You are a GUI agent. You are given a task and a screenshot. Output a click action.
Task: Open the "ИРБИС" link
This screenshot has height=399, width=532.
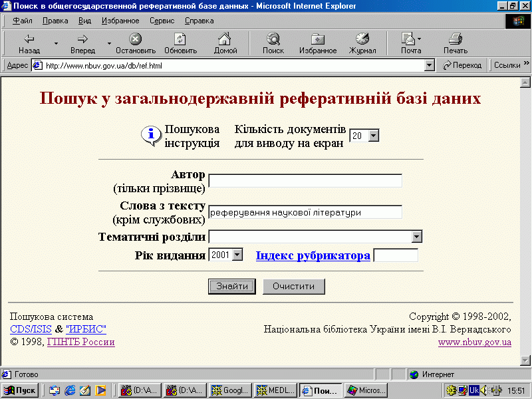[x=86, y=329]
